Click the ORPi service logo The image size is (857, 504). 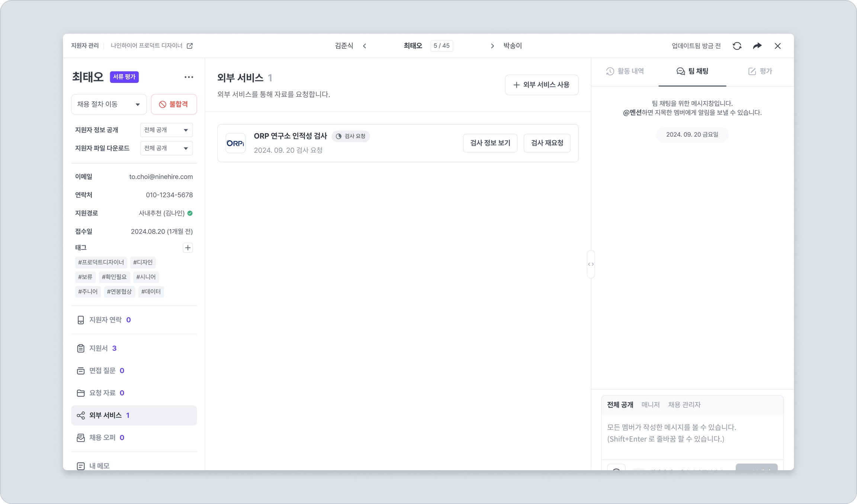235,143
